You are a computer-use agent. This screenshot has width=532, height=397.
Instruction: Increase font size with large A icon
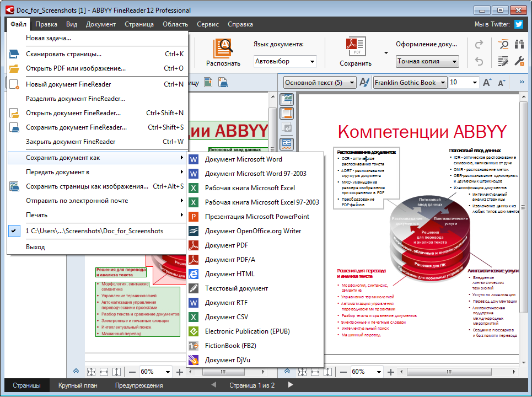[x=487, y=83]
